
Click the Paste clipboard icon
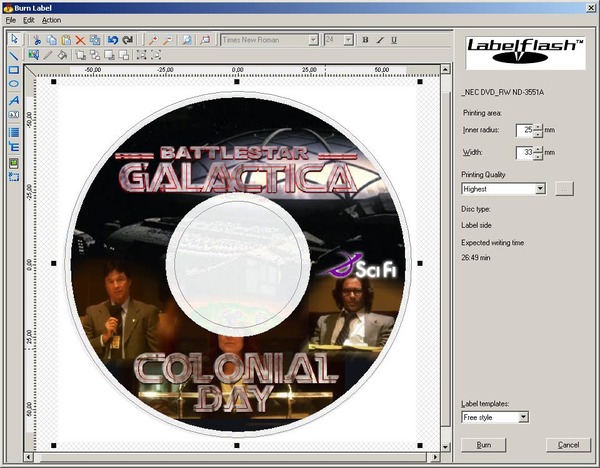click(66, 40)
